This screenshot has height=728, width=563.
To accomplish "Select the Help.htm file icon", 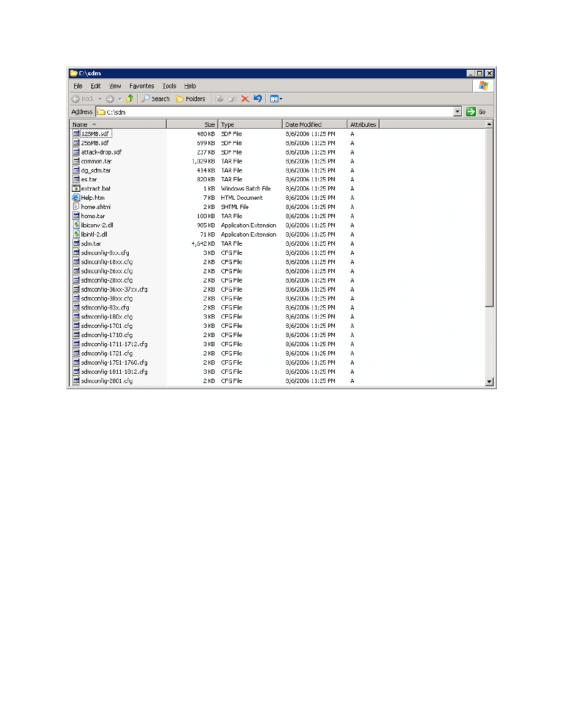I will coord(76,198).
